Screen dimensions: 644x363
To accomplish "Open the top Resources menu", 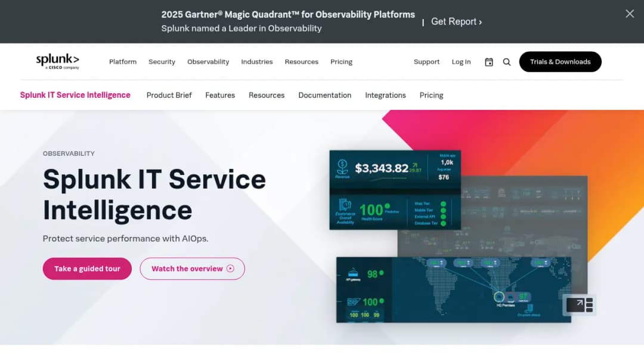I will pyautogui.click(x=302, y=61).
